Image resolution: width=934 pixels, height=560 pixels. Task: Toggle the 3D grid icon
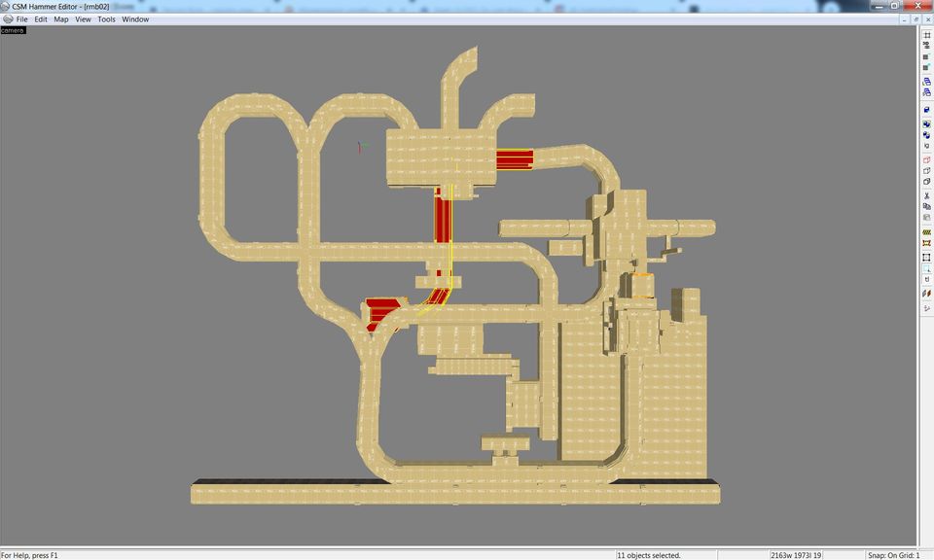[926, 46]
